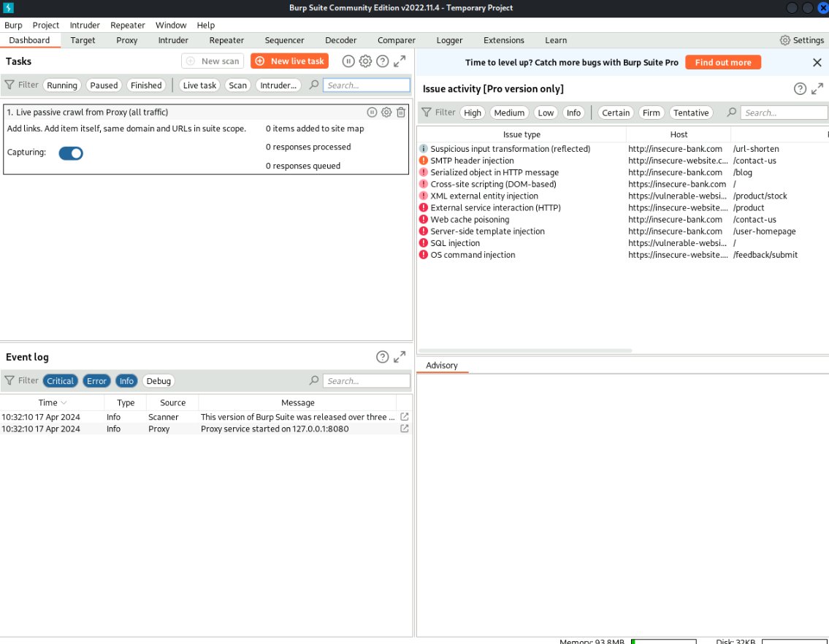Click the Settings gear at top right
Image resolution: width=829 pixels, height=644 pixels.
(785, 40)
